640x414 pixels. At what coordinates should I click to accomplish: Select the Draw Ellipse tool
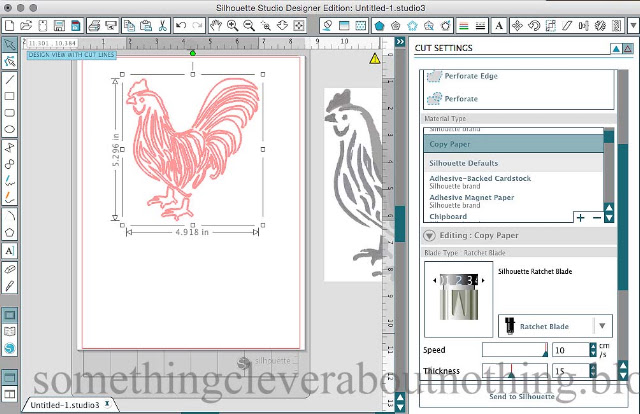[x=9, y=130]
